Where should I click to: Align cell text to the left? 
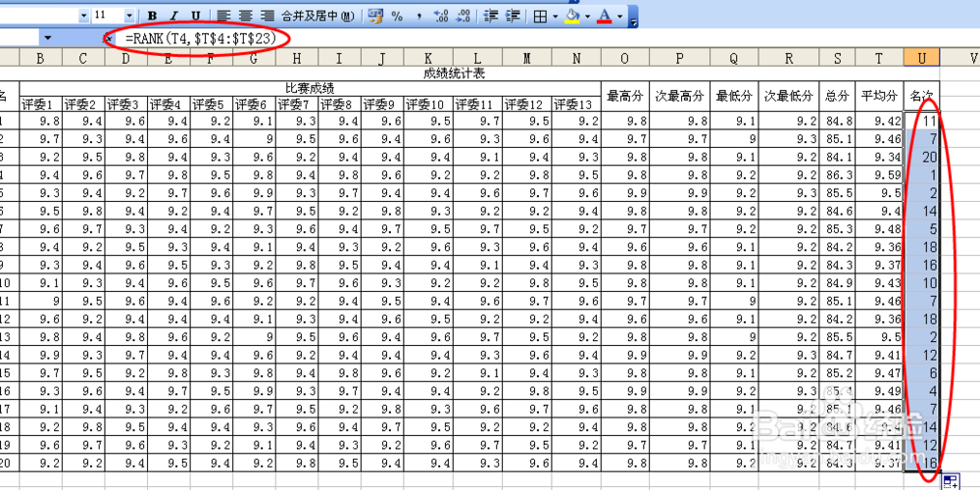tap(225, 17)
